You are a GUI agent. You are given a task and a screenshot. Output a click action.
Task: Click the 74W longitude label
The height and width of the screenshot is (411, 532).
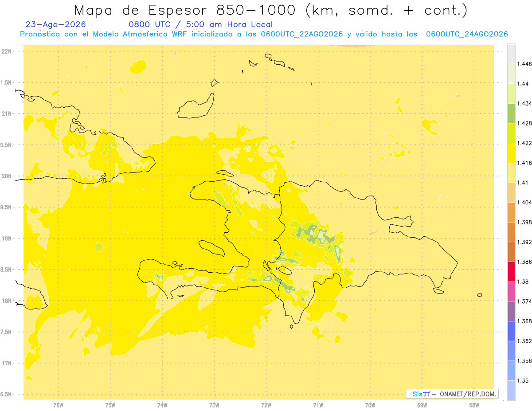(162, 405)
